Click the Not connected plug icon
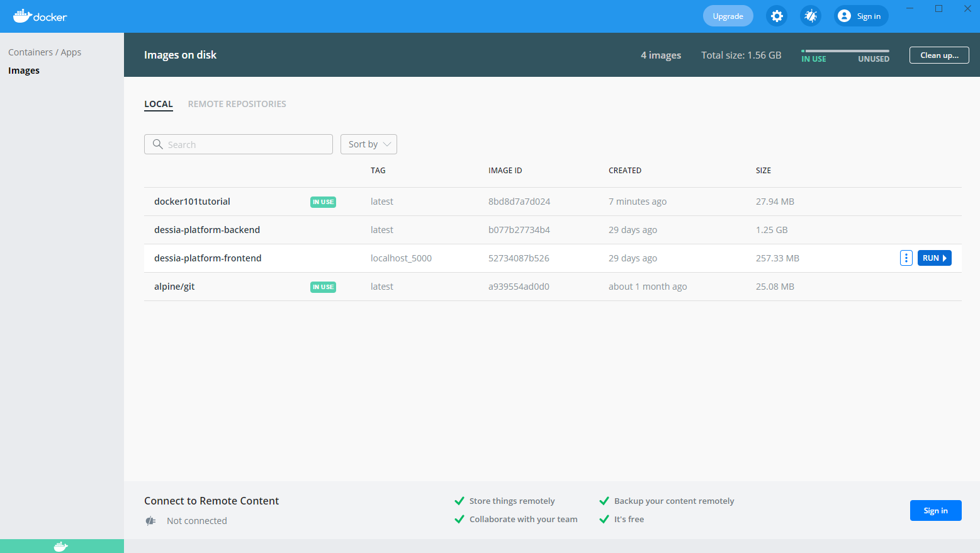Viewport: 980px width, 553px height. (x=150, y=521)
